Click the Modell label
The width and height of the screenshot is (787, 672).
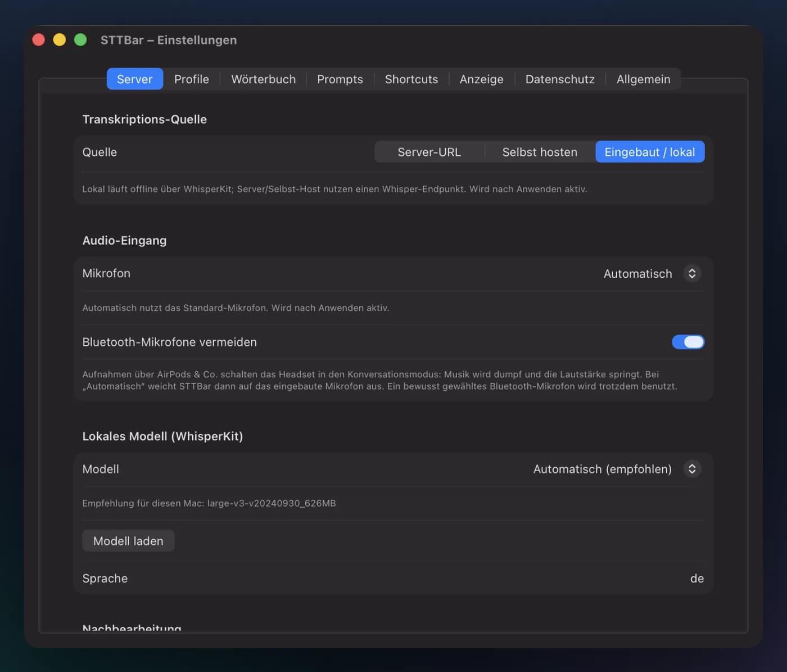(101, 469)
